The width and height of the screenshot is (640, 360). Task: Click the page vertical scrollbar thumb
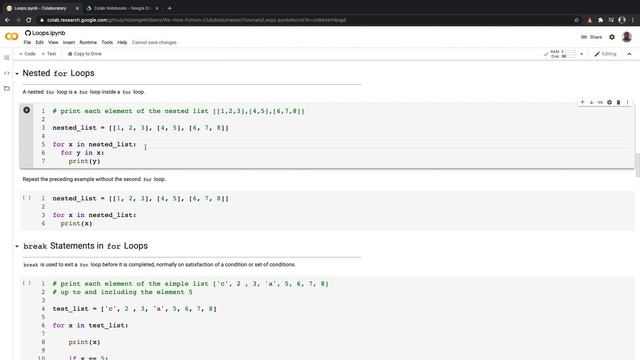pos(637,165)
